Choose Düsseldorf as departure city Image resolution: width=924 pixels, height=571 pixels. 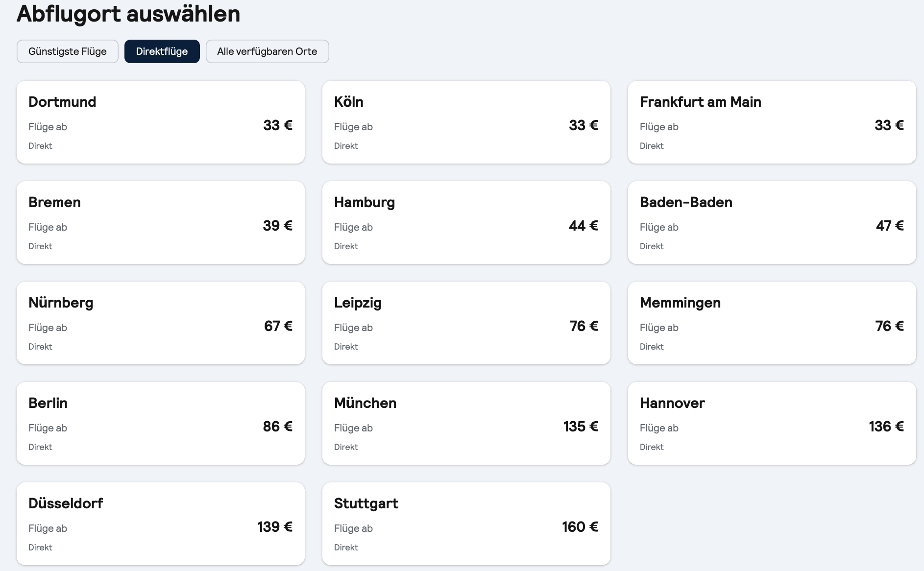160,523
